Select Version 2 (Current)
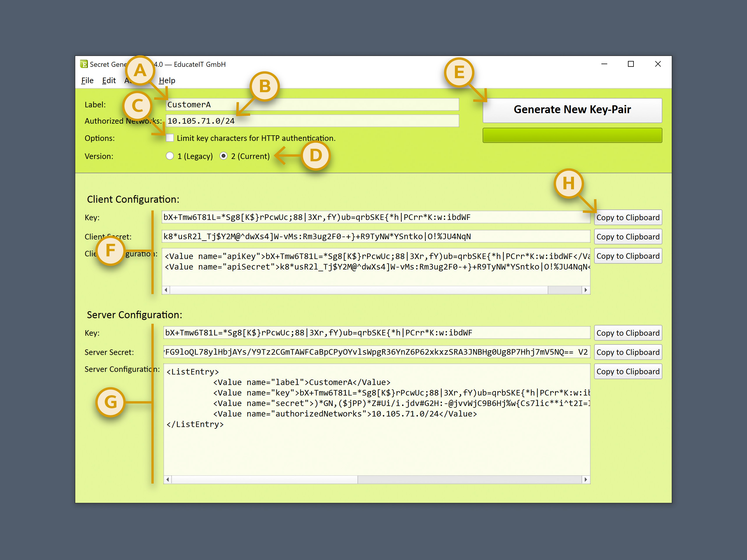Screen dimensions: 747x560 [x=224, y=156]
